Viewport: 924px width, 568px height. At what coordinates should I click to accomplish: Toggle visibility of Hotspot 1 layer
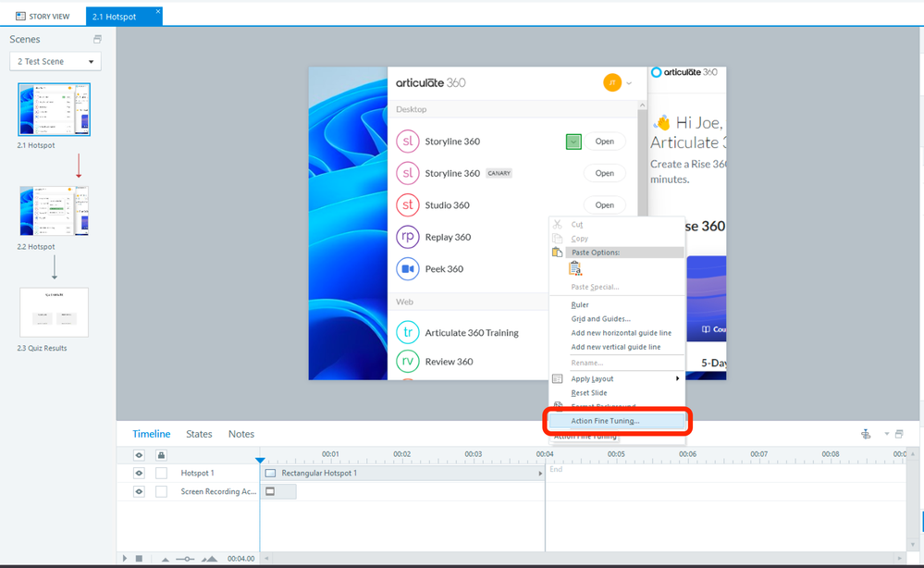(x=139, y=473)
